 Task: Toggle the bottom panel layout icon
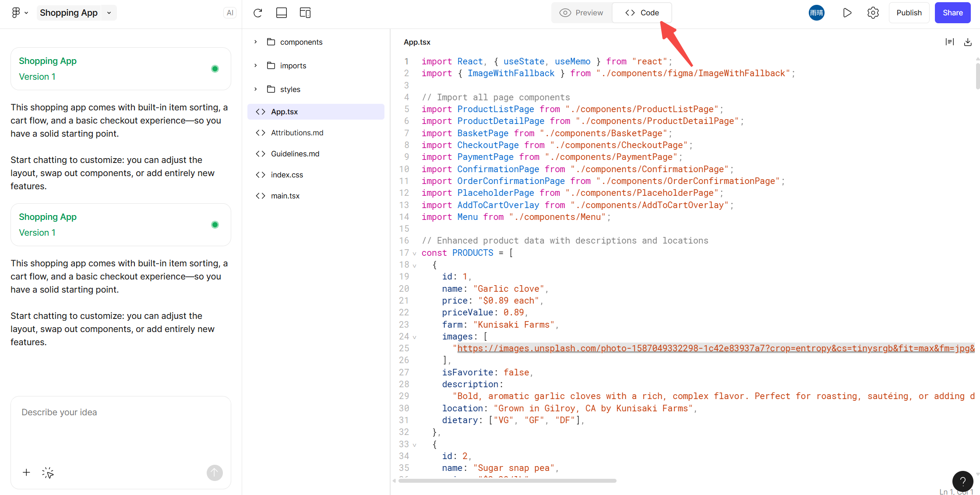(282, 13)
